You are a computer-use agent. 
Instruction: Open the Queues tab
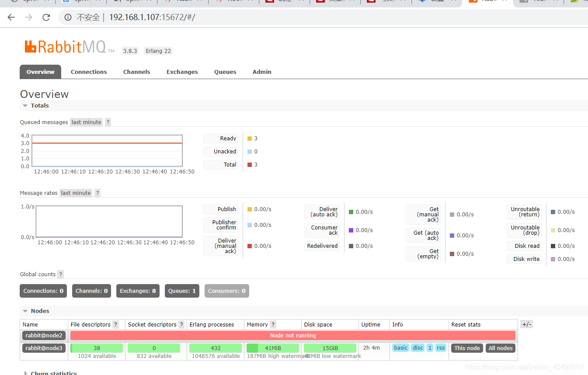click(x=225, y=72)
